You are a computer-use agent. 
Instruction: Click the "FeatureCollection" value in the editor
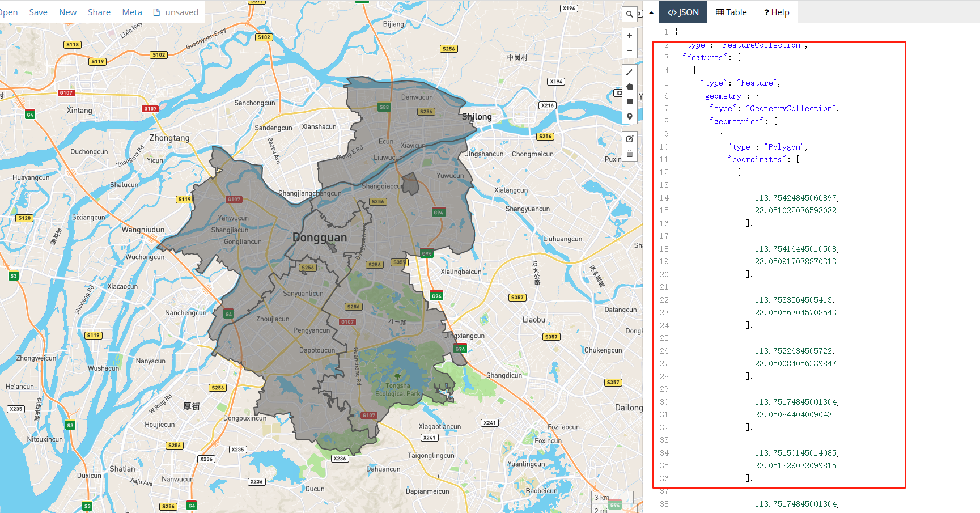(762, 45)
